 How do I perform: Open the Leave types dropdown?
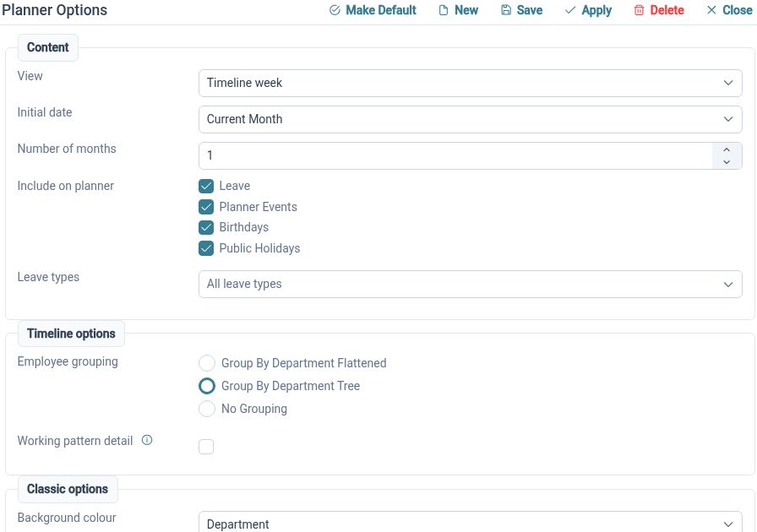point(471,284)
